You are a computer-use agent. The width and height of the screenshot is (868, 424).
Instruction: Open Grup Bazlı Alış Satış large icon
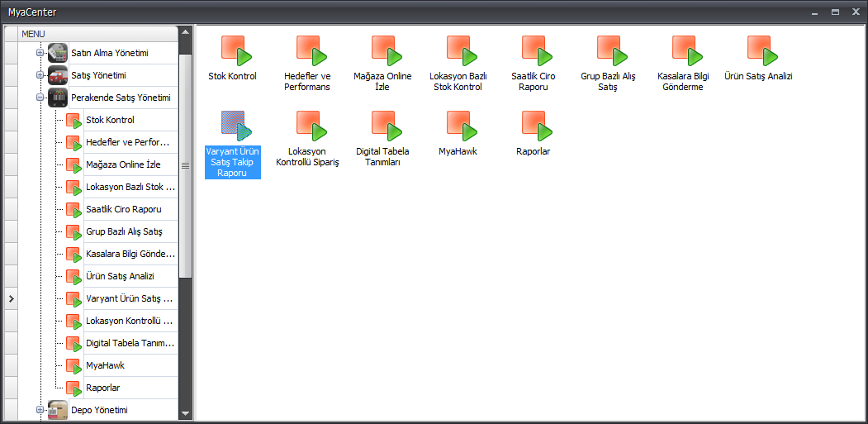click(613, 50)
